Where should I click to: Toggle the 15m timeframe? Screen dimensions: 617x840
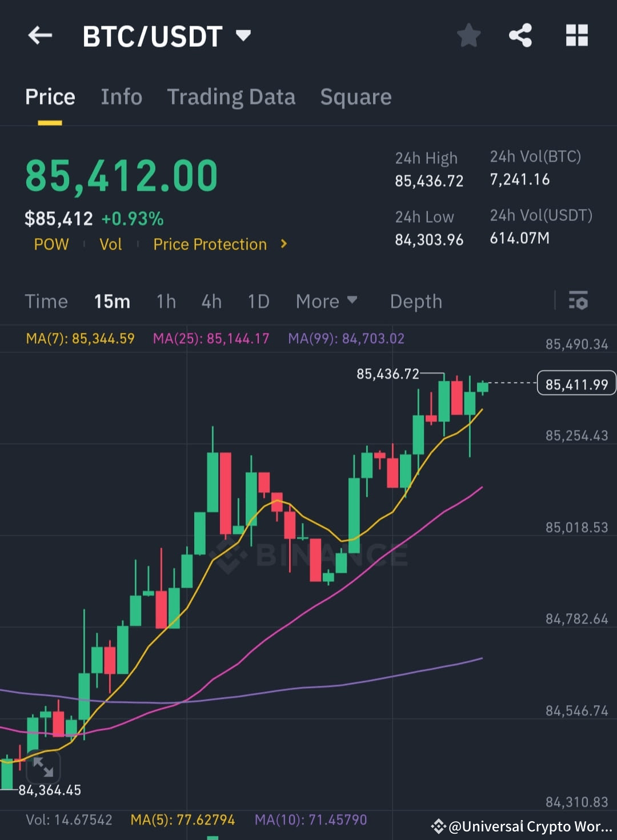click(112, 301)
